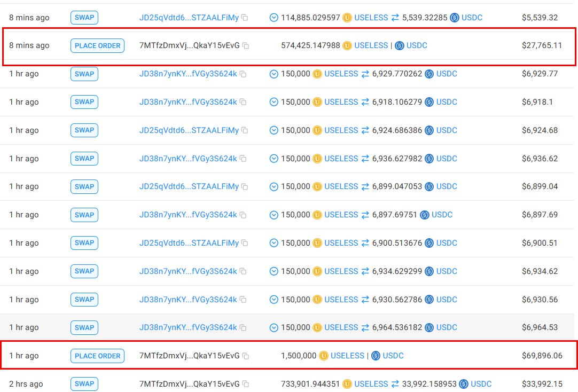Click the USELESS coin icon beside 114,885.029597

(x=347, y=18)
